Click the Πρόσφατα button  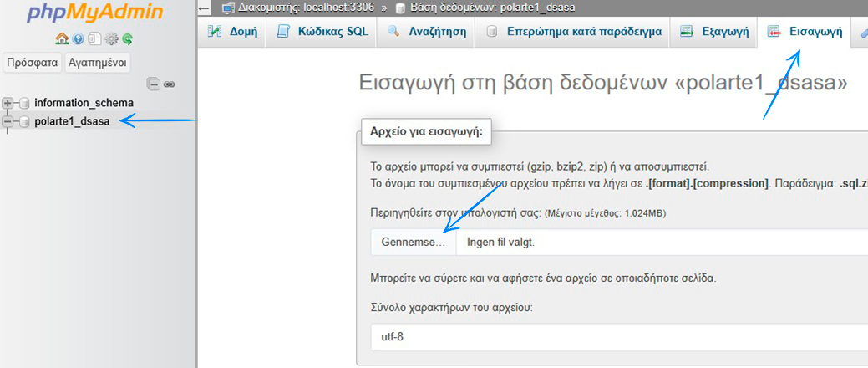coord(33,62)
